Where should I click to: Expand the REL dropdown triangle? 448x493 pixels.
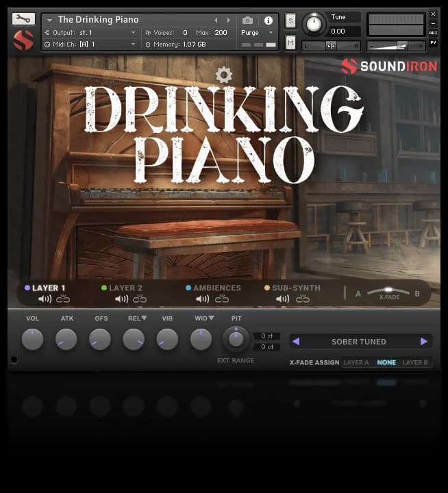tap(144, 318)
